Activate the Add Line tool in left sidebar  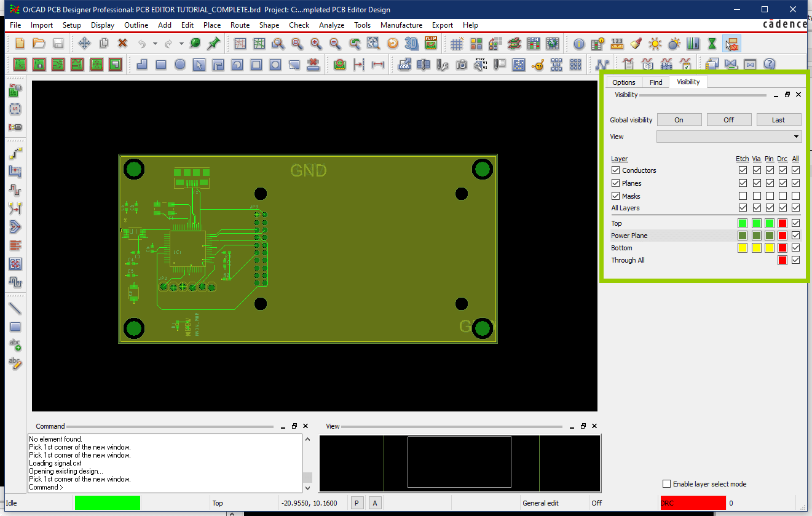point(15,308)
